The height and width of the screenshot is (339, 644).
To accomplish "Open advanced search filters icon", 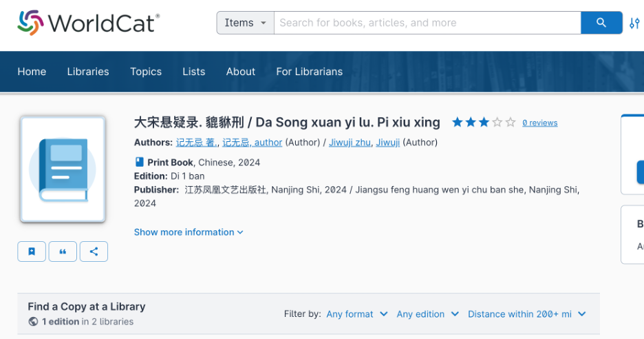I will pos(634,23).
